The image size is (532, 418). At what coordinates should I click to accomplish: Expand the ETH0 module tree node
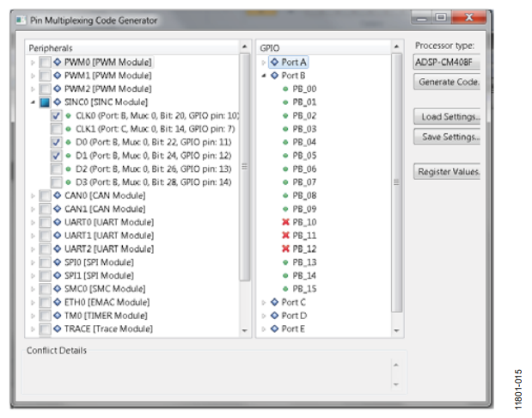coord(33,302)
